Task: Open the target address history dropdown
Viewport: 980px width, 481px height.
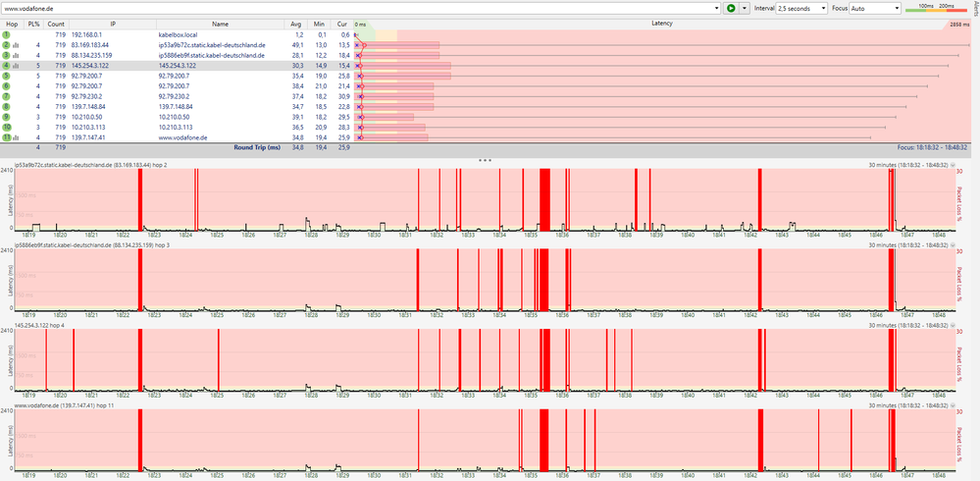Action: (717, 9)
